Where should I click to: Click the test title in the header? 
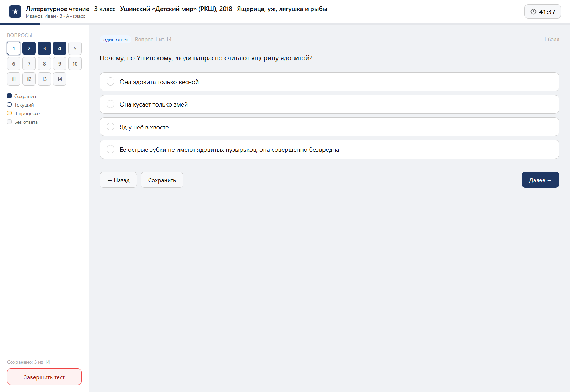click(x=177, y=9)
